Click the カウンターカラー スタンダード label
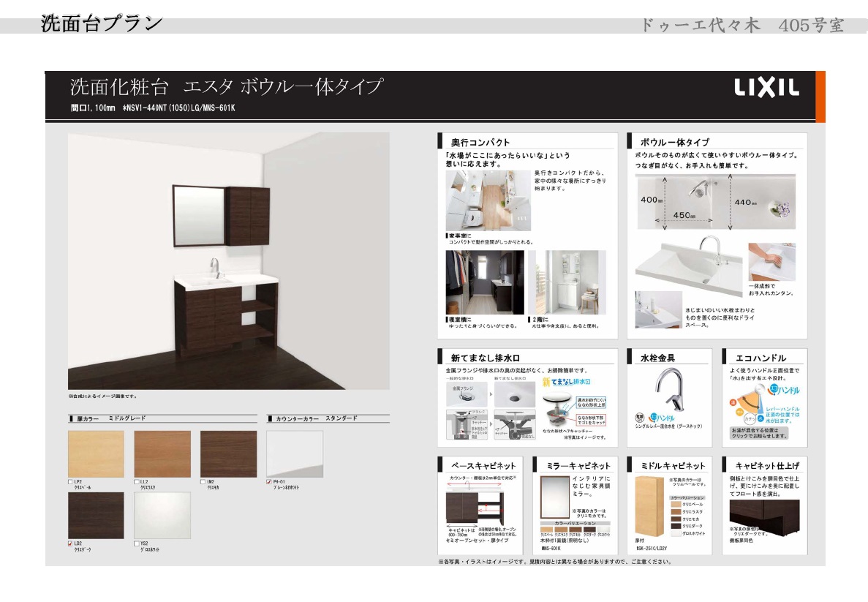This screenshot has height=602, width=868. click(x=317, y=418)
